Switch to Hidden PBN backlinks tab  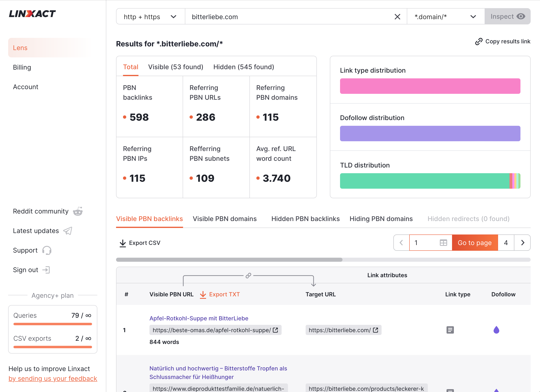[305, 219]
